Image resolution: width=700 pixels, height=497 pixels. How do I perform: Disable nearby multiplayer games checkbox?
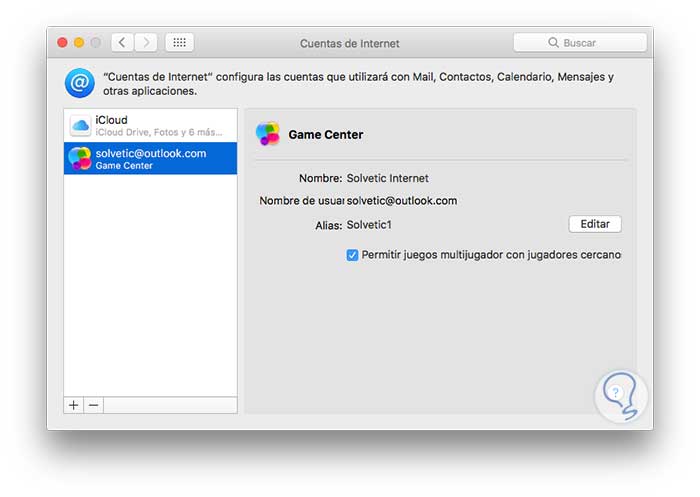(x=352, y=255)
